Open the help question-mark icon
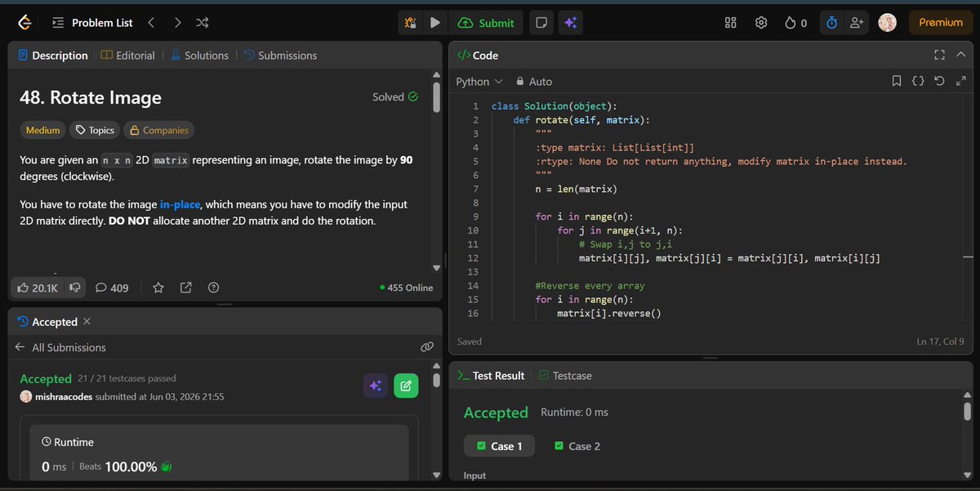Image resolution: width=980 pixels, height=491 pixels. pos(213,288)
